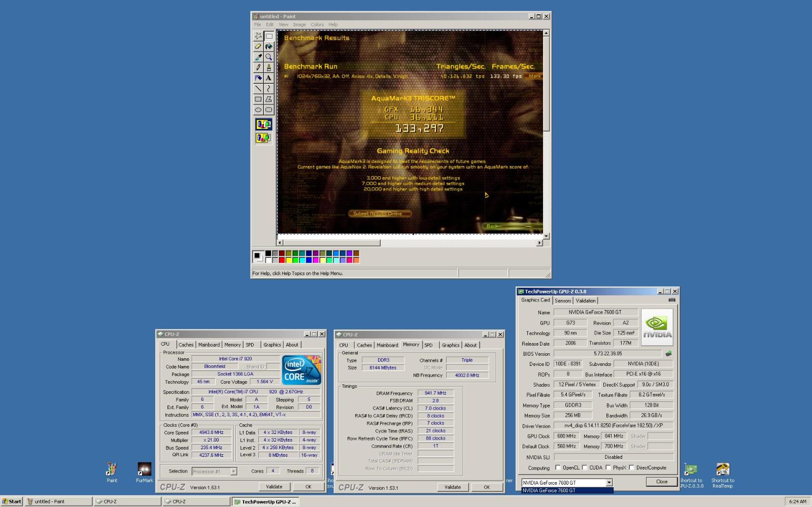812x507 pixels.
Task: Open Caches tab in left CPU-Z window
Action: point(186,345)
